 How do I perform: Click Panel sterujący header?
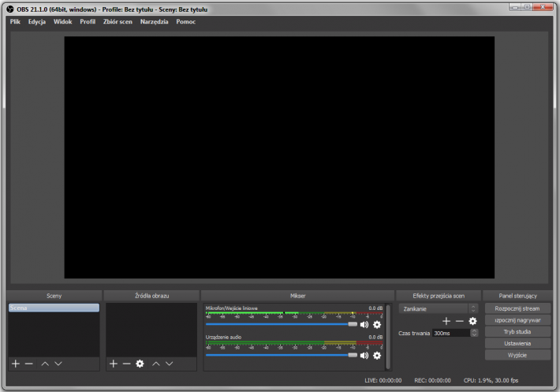517,296
